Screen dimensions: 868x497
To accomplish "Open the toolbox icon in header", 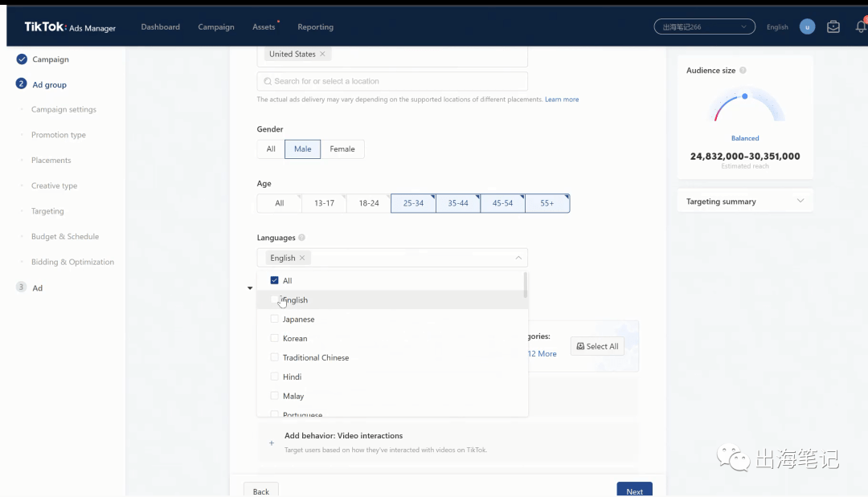I will 833,26.
